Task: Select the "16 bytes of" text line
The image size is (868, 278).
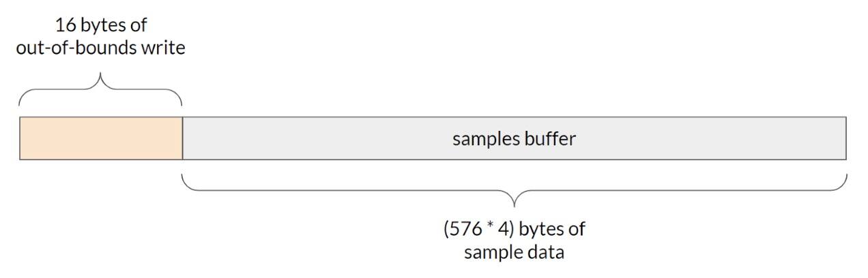Action: (100, 25)
